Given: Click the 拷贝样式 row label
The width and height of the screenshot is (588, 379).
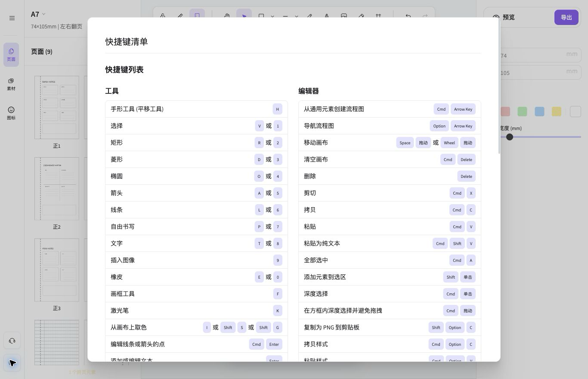Looking at the screenshot, I should 316,344.
